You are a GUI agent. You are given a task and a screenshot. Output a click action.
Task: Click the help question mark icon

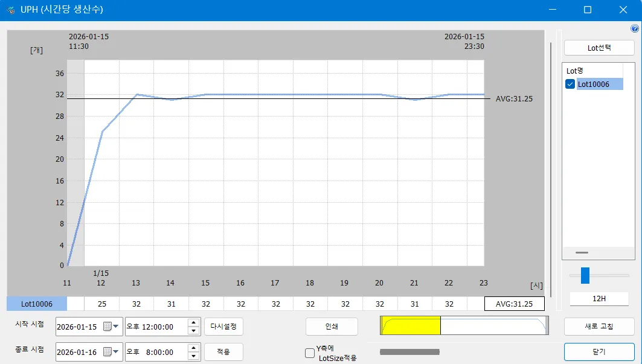pos(635,28)
